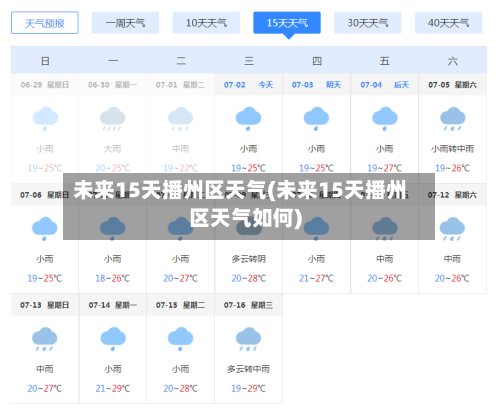Open the 天气预报 tab
Screen dimensions: 500x413
pyautogui.click(x=45, y=23)
